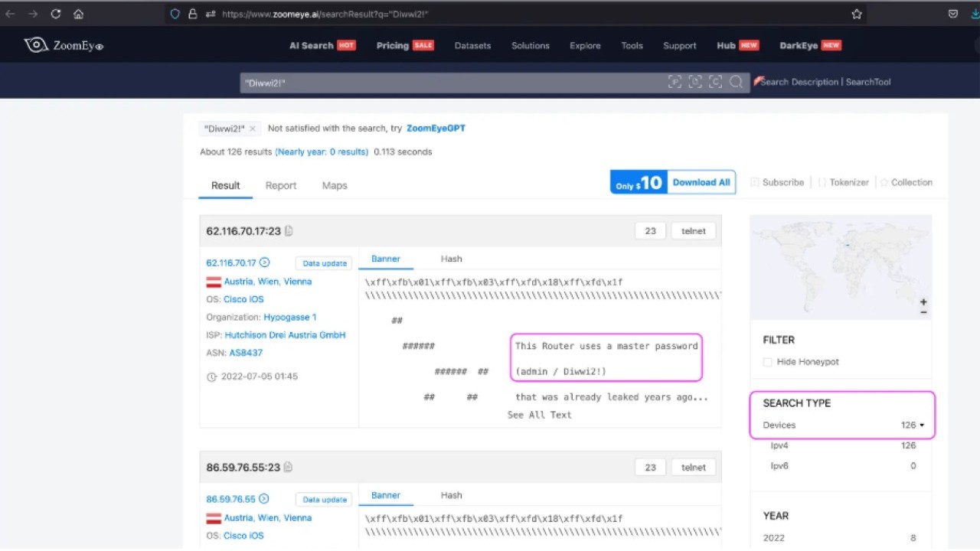Open Support menu item
Image resolution: width=980 pixels, height=551 pixels.
pyautogui.click(x=680, y=46)
